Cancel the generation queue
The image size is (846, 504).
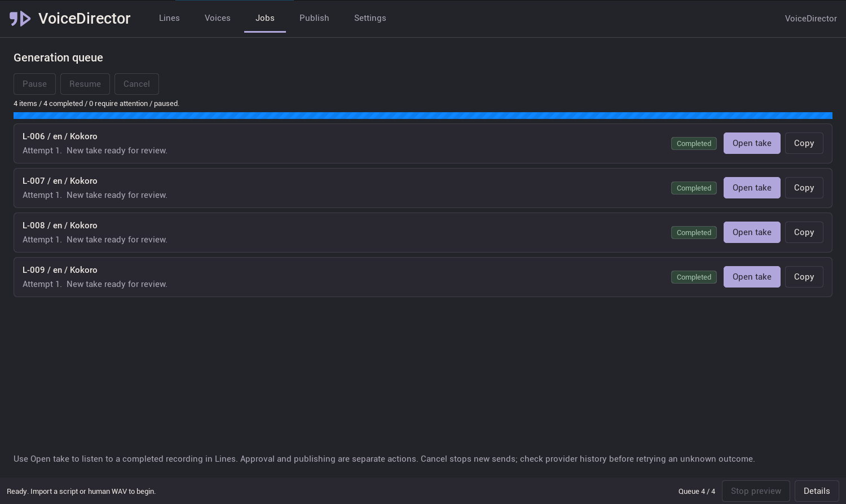coord(136,84)
